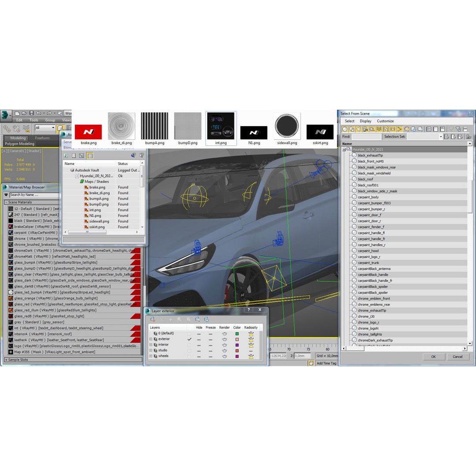The width and height of the screenshot is (476, 476).
Task: Select the Bind to Space Warp tool
Action: (x=26, y=129)
